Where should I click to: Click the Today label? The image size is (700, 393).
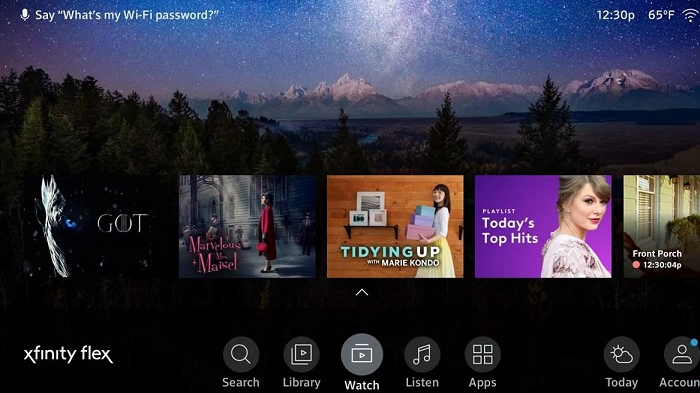(x=621, y=383)
